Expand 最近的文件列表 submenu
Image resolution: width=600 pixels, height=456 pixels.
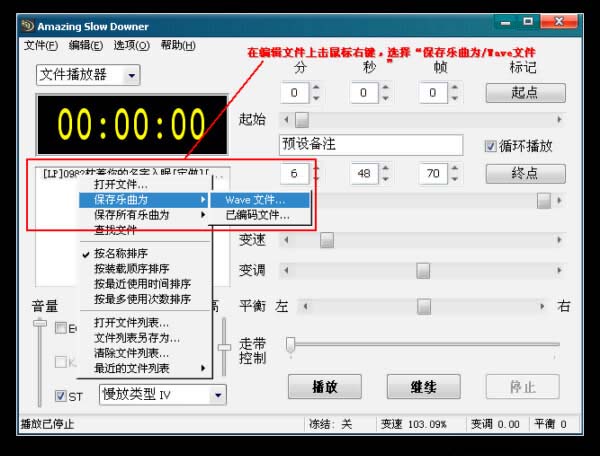(x=144, y=368)
